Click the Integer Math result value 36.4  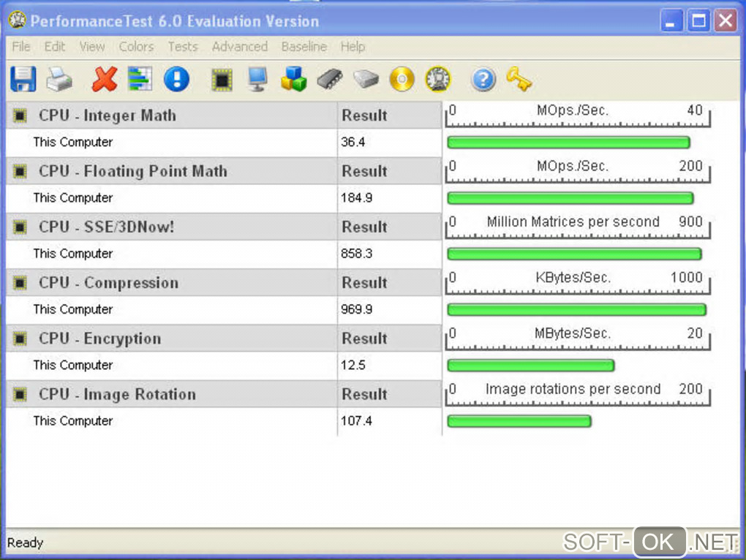(x=353, y=142)
